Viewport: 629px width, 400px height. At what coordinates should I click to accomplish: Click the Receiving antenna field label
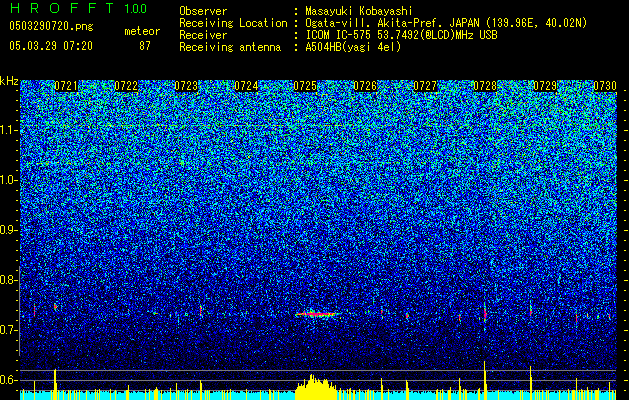pyautogui.click(x=230, y=47)
